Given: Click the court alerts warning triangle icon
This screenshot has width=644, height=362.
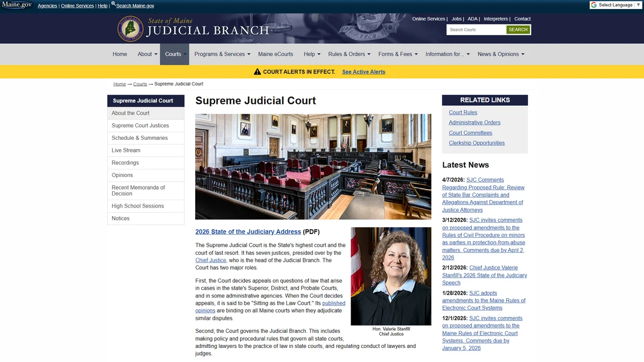Looking at the screenshot, I should click(257, 72).
